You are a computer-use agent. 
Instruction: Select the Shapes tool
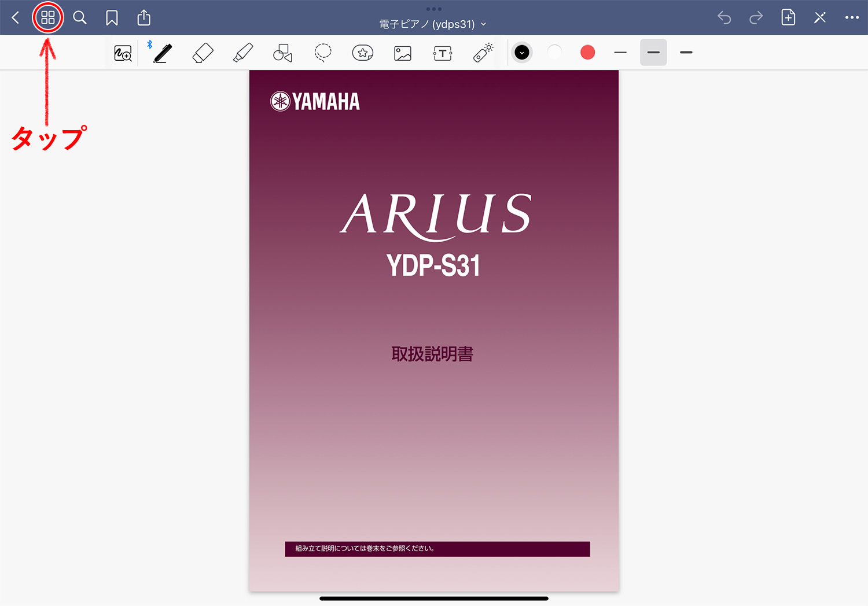(282, 53)
